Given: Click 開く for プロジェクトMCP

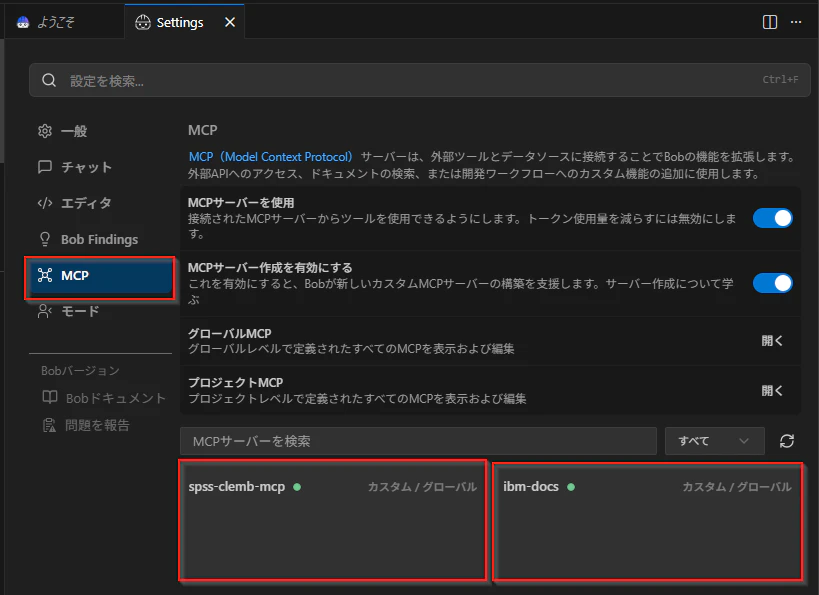Looking at the screenshot, I should tap(772, 390).
